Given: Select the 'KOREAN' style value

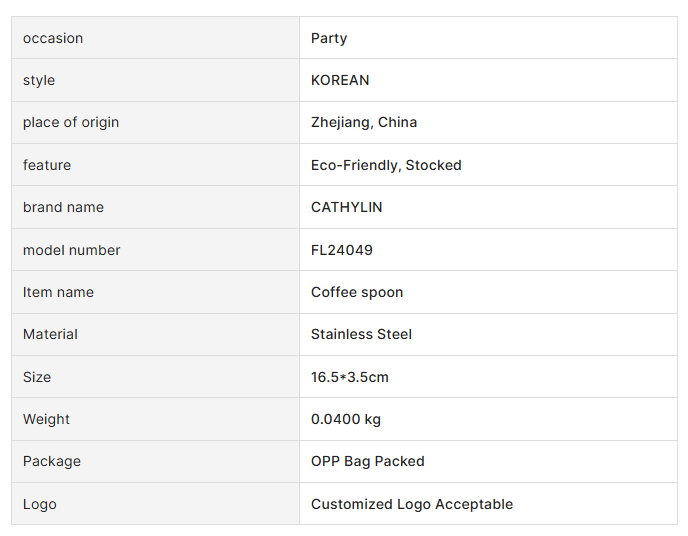Looking at the screenshot, I should (340, 80).
